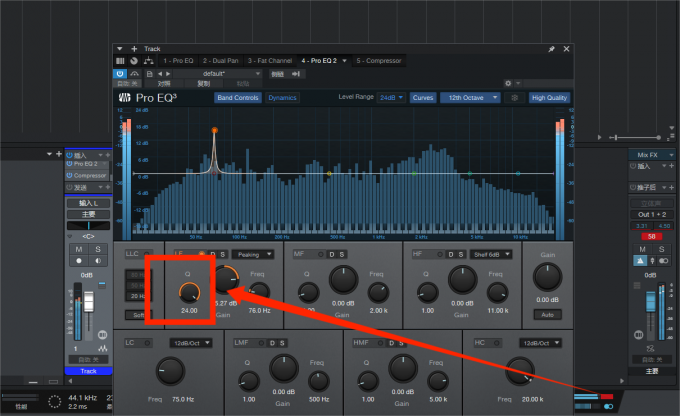Click the Dynamics button

[282, 98]
